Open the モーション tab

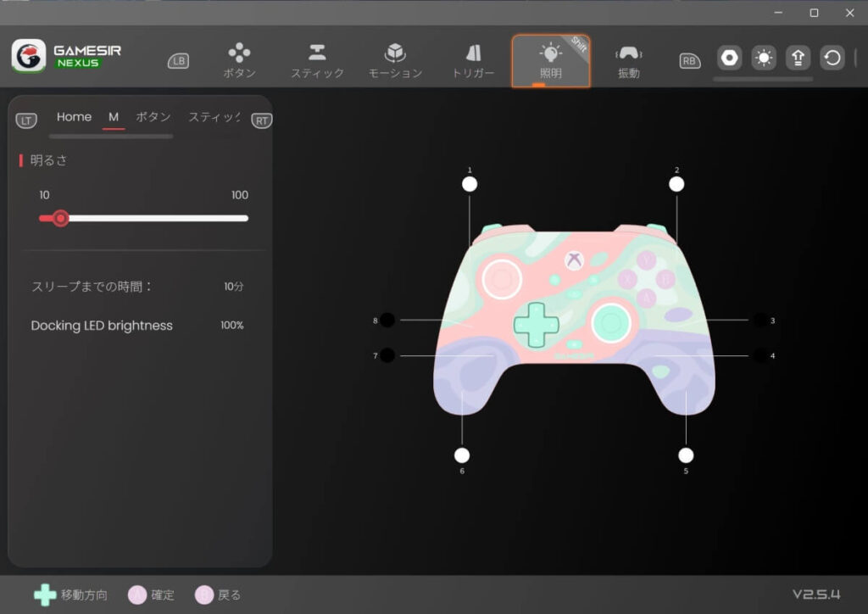coord(395,61)
